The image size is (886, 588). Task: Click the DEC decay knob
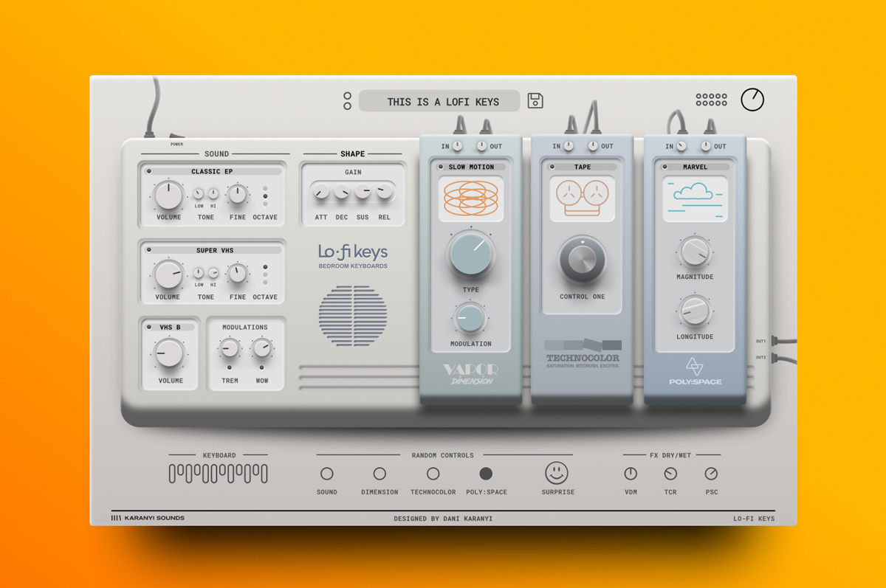click(341, 193)
